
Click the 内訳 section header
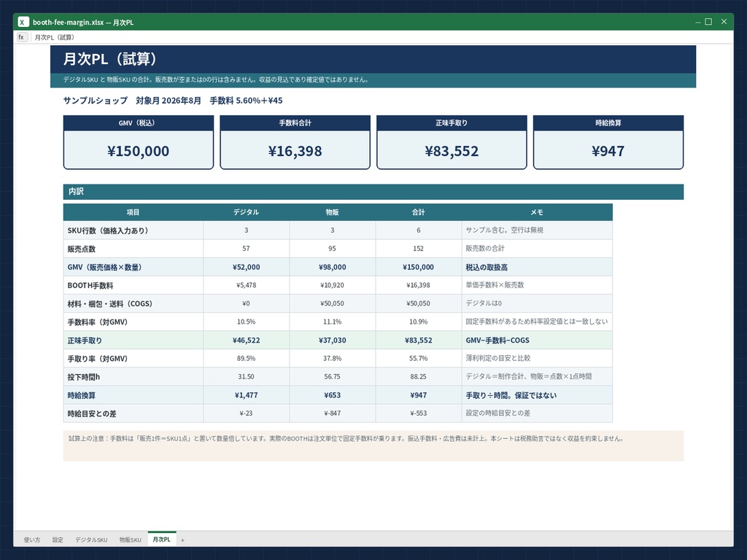click(373, 192)
